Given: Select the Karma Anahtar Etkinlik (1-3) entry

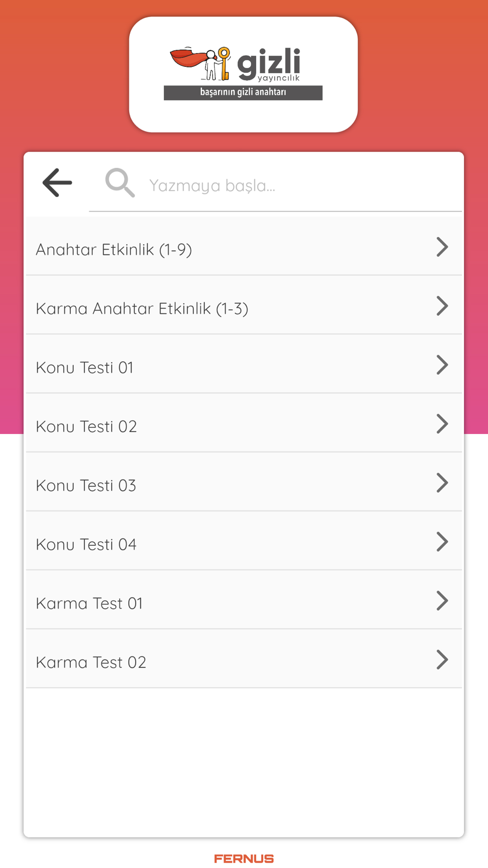Looking at the screenshot, I should click(x=244, y=306).
